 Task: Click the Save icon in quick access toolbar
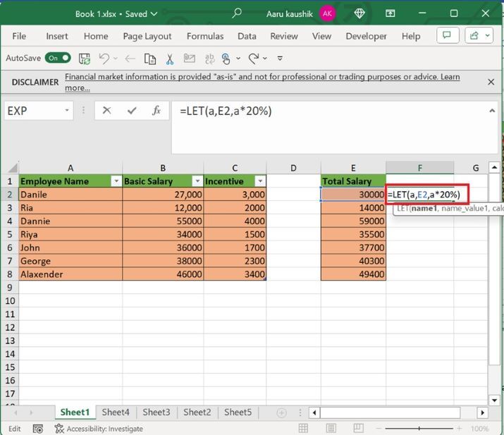(x=85, y=59)
